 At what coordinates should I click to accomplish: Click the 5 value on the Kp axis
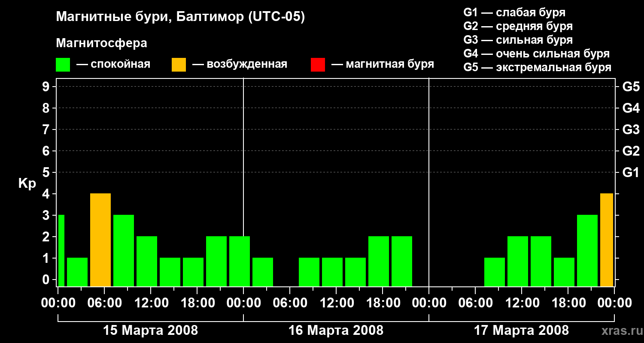[x=46, y=172]
